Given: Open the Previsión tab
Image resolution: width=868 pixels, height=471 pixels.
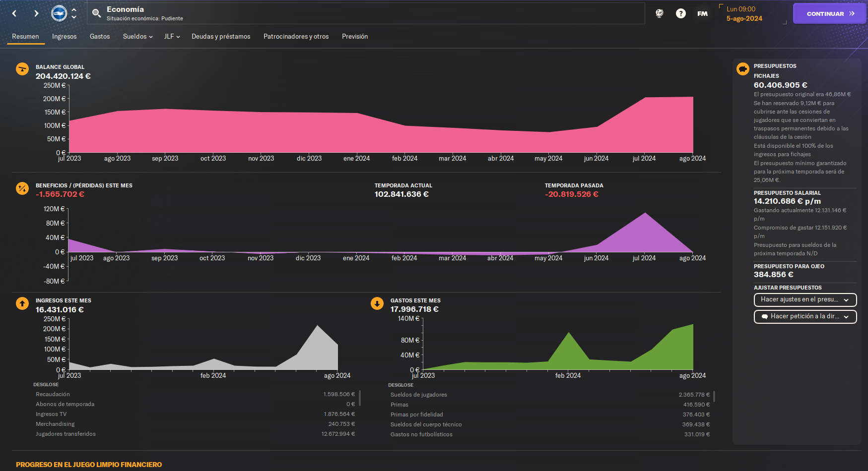Looking at the screenshot, I should pos(355,37).
